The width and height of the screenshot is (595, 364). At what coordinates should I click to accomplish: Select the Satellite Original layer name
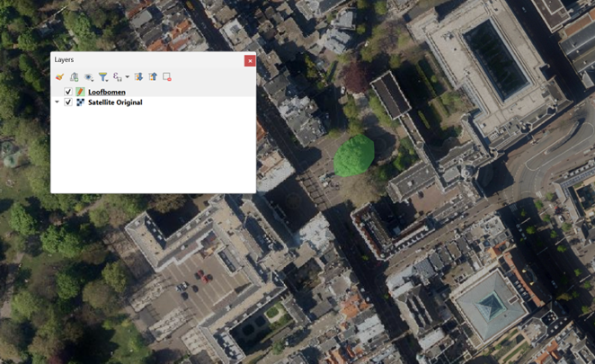115,102
